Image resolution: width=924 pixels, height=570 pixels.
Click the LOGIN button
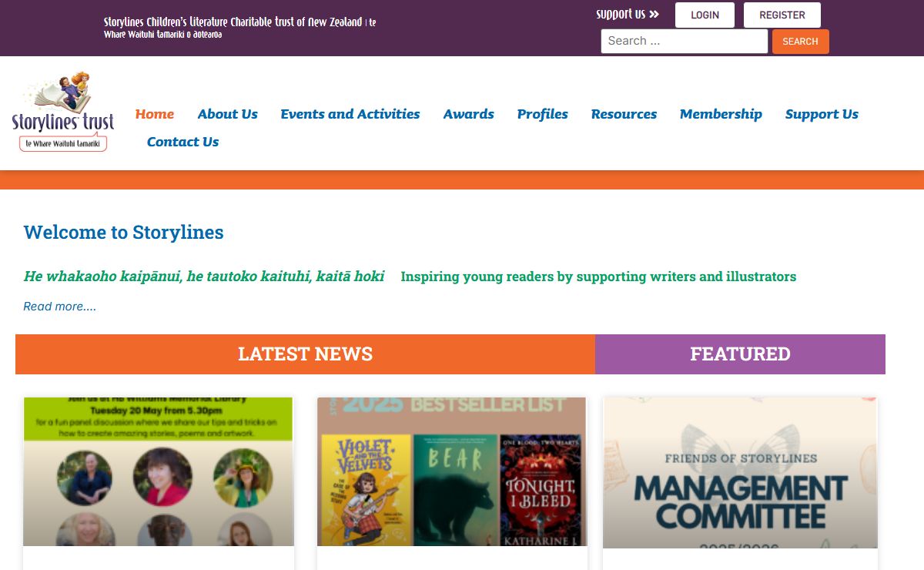(705, 15)
